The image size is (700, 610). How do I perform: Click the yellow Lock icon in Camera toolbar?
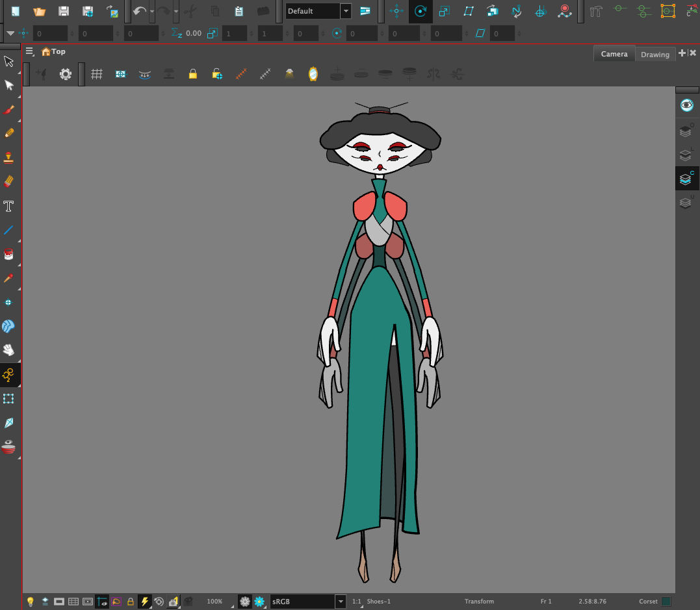[x=193, y=73]
